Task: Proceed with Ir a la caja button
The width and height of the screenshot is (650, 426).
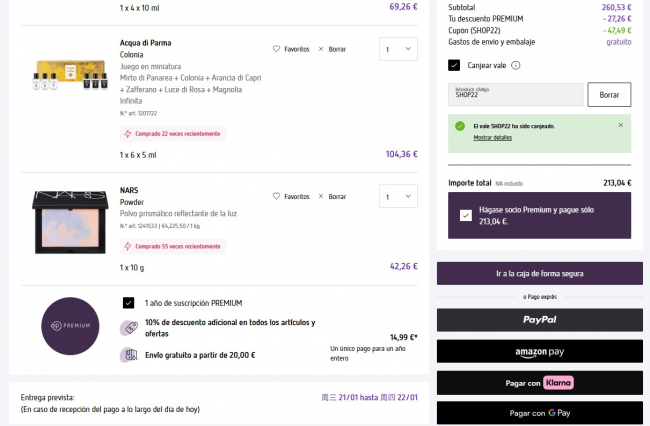Action: click(539, 273)
